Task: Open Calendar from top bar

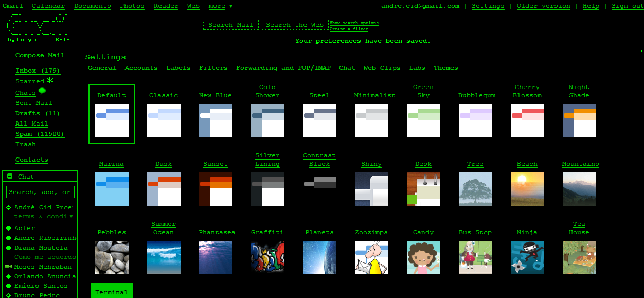Action: coord(48,6)
